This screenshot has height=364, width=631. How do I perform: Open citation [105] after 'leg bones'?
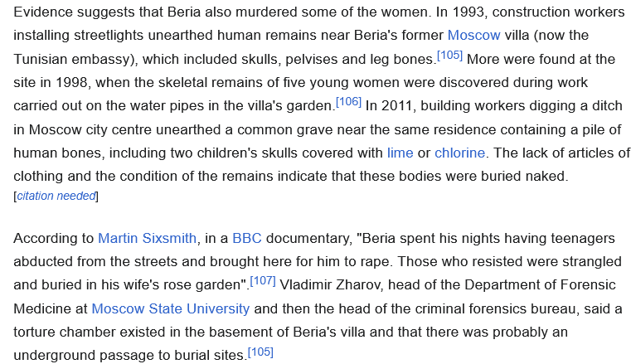tap(449, 55)
